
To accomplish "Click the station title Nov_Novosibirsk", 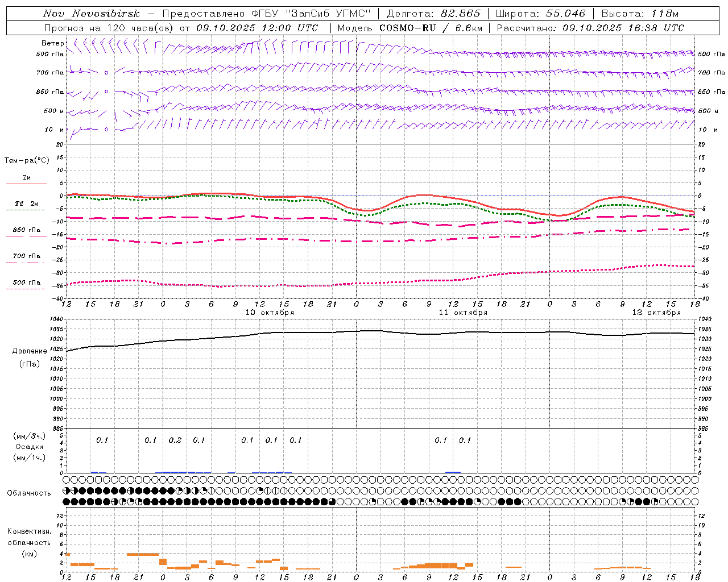I will (x=91, y=14).
